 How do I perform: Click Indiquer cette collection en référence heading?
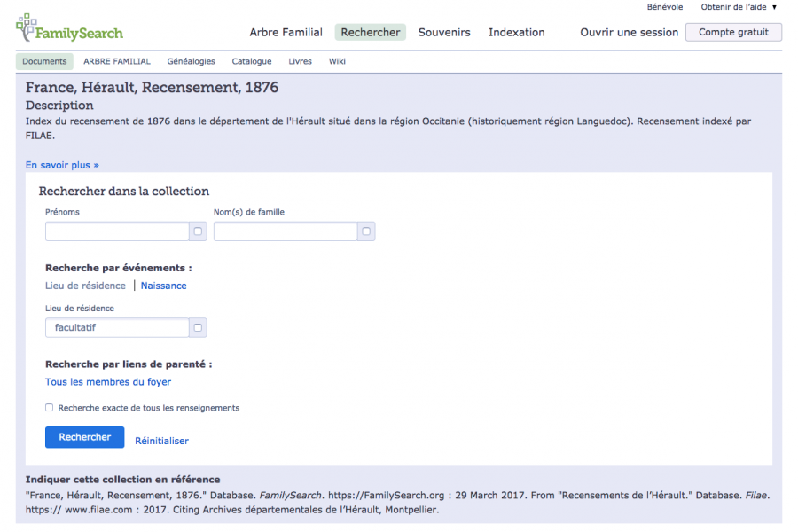[122, 479]
